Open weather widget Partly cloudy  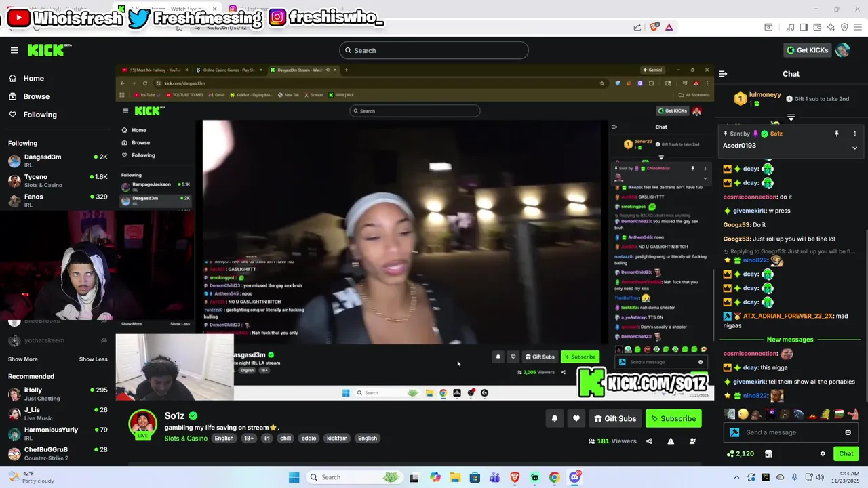(30, 477)
